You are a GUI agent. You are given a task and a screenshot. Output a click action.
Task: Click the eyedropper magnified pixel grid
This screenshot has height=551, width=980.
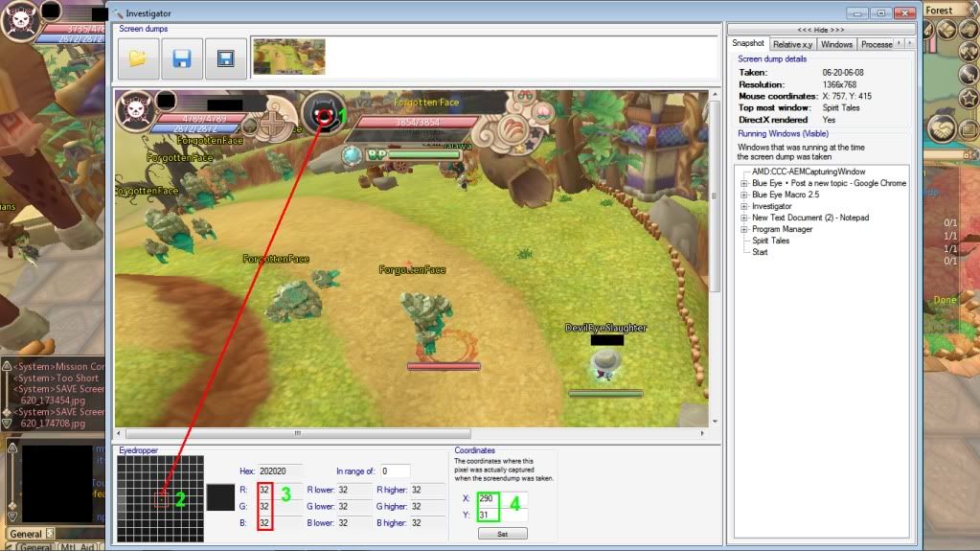[160, 498]
